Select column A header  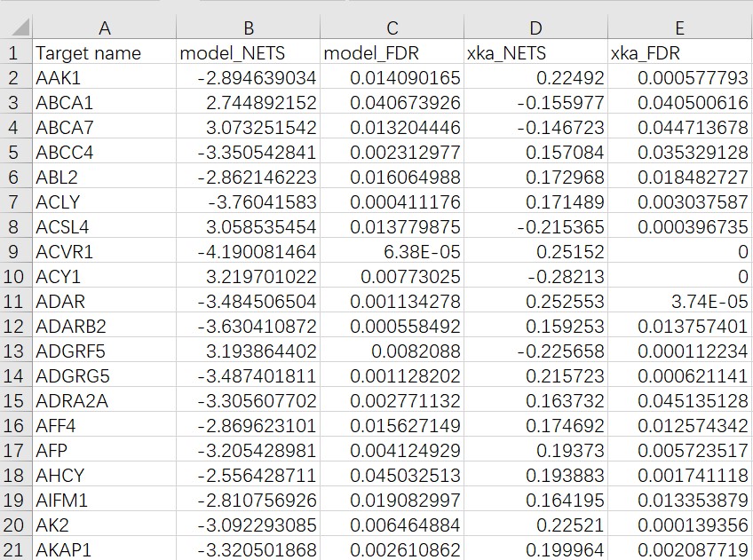104,28
